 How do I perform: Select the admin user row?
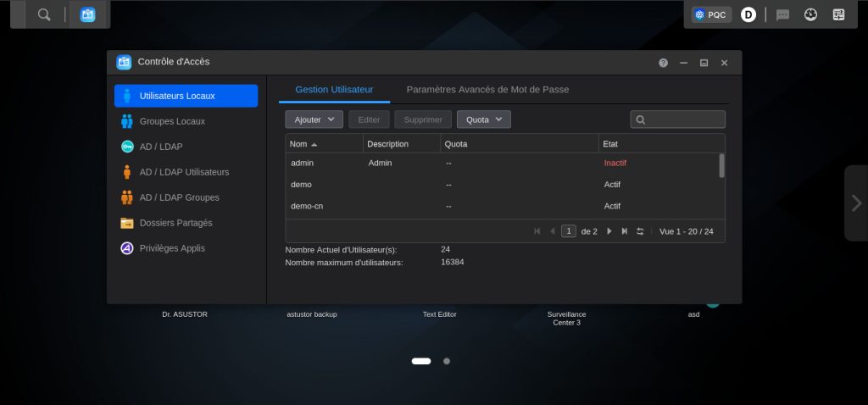click(502, 164)
